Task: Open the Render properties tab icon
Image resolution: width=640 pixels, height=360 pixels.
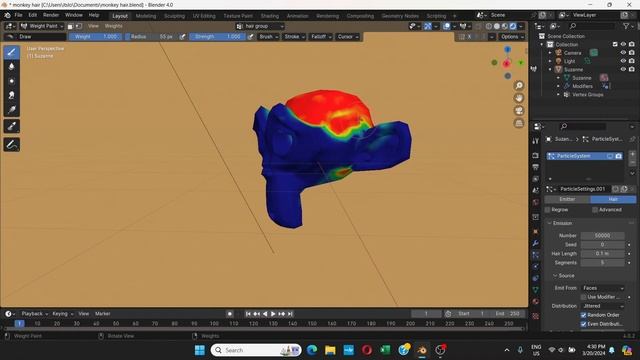Action: pos(536,156)
